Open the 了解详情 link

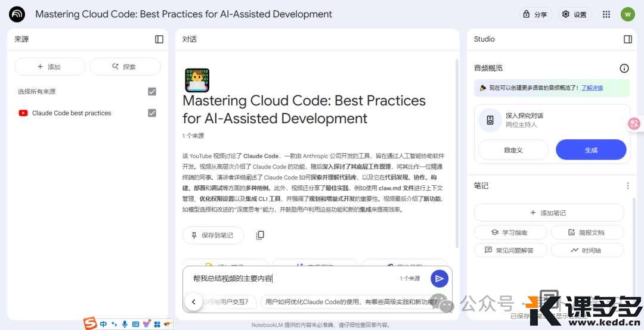point(592,88)
